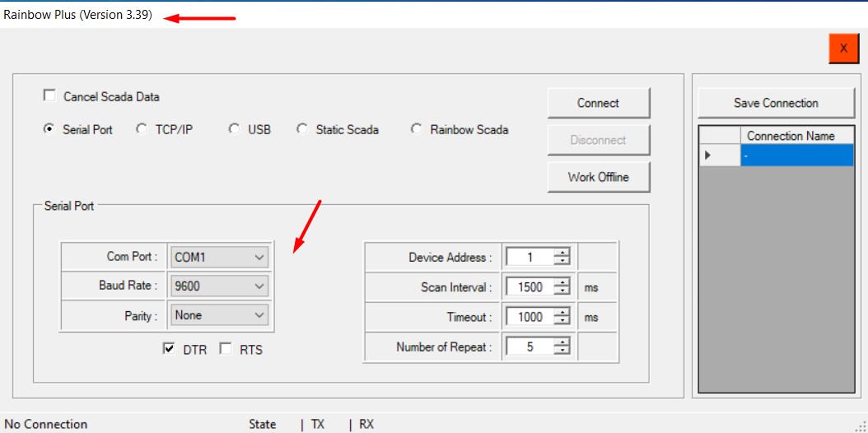Click the Number of Repeat field showing 5
The width and height of the screenshot is (868, 433).
pos(530,347)
